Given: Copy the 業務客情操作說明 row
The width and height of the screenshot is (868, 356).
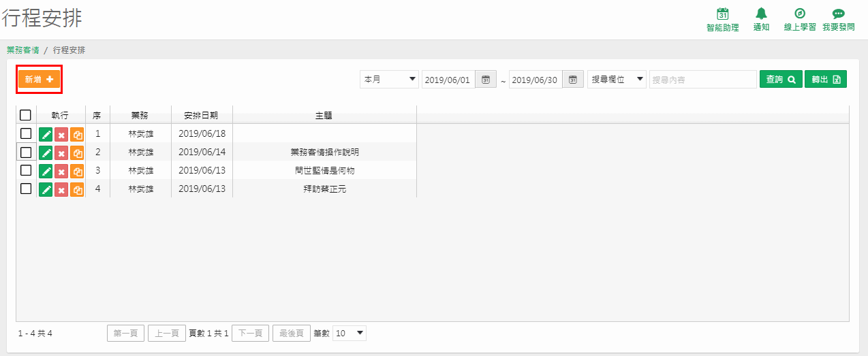Looking at the screenshot, I should coord(77,152).
